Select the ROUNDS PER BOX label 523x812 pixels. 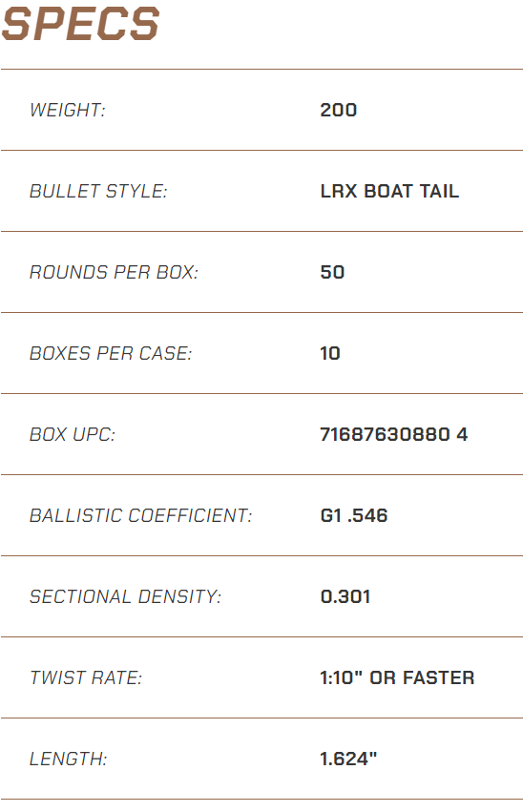(x=114, y=272)
